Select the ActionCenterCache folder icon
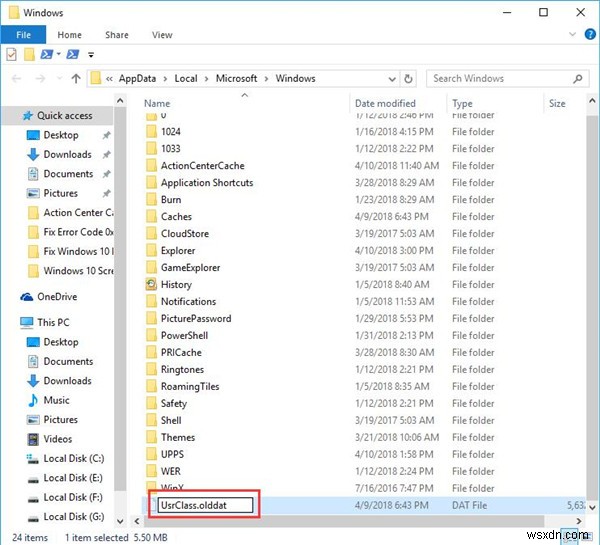This screenshot has width=600, height=545. (x=152, y=166)
